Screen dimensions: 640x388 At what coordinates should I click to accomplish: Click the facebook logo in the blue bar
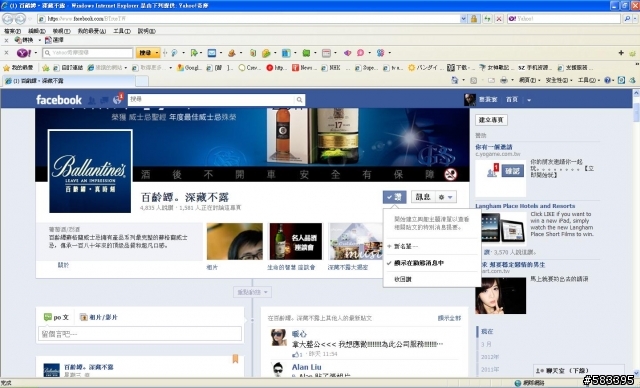click(59, 100)
